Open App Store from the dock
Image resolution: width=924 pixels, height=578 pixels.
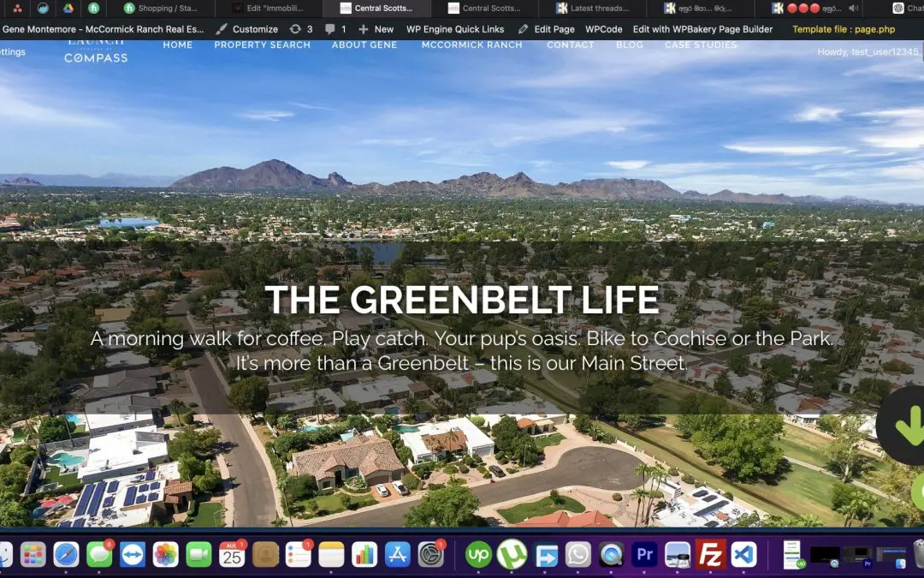click(397, 555)
